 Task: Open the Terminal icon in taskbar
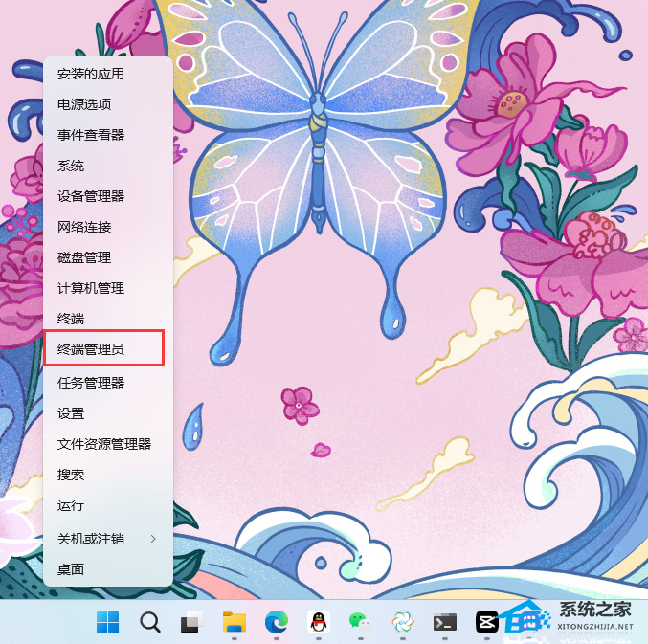click(x=444, y=622)
